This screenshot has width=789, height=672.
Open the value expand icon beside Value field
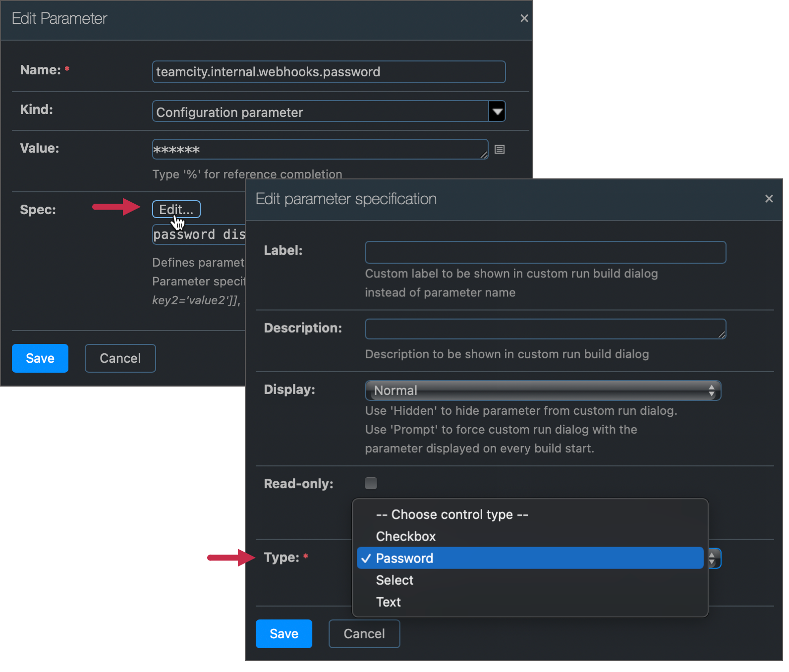click(x=500, y=149)
